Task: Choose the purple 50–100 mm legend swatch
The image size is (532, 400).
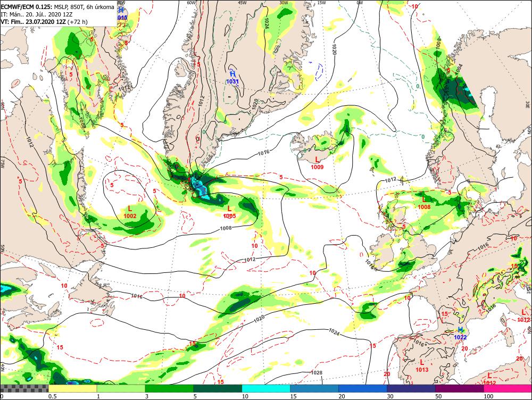Action: coord(460,388)
